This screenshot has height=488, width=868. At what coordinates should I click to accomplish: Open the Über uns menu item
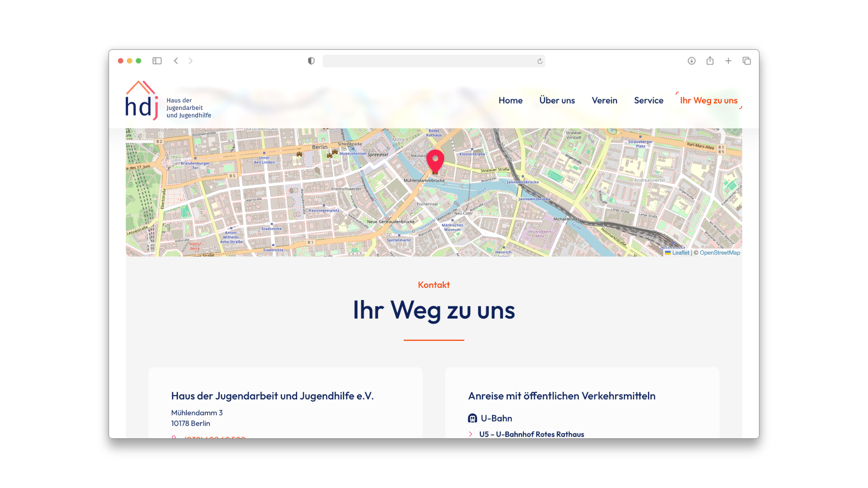(x=557, y=100)
